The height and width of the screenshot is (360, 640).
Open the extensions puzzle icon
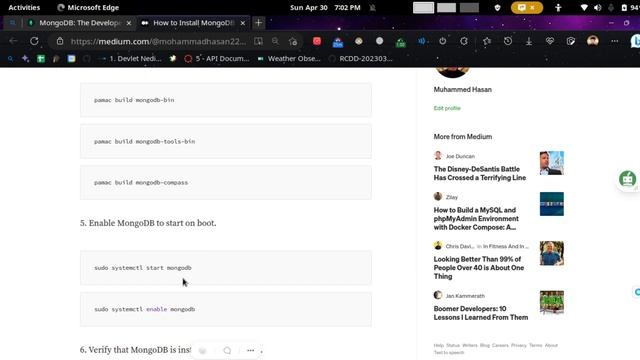pyautogui.click(x=464, y=41)
